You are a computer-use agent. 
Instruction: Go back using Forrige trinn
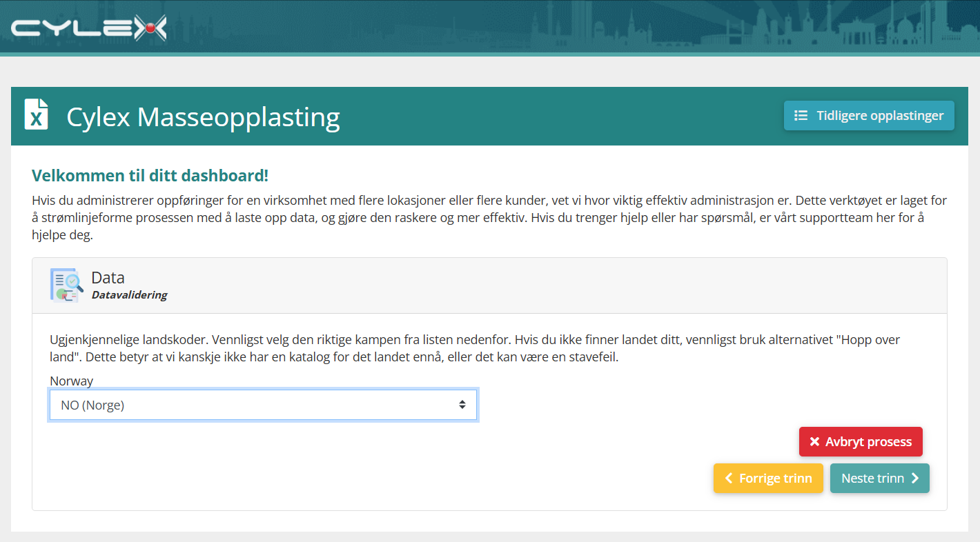768,479
